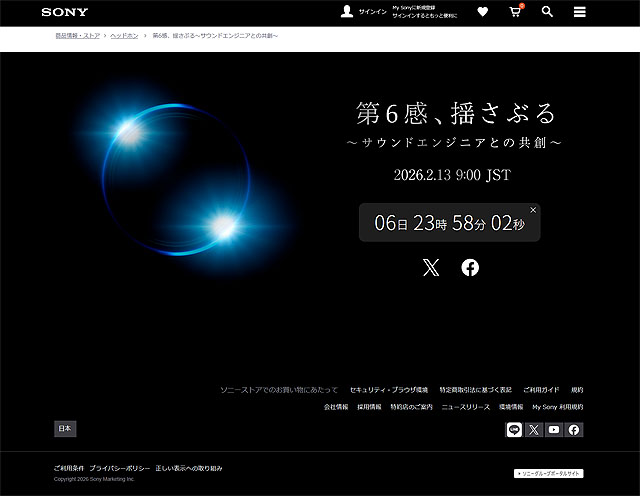Open the footer Facebook icon
The image size is (640, 496).
tap(574, 430)
